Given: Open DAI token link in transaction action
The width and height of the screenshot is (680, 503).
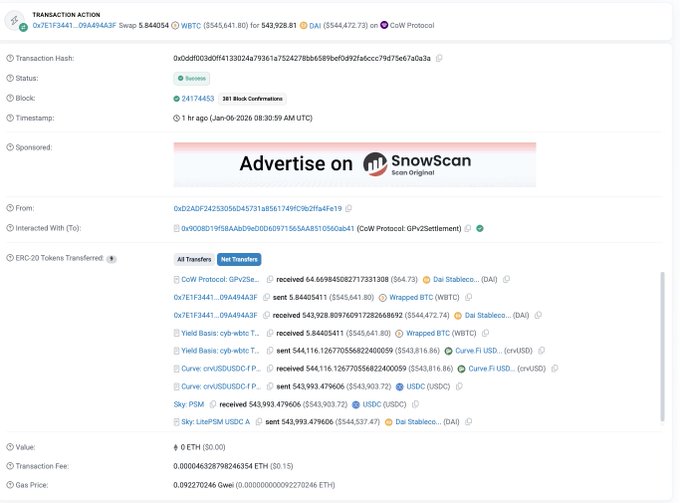Looking at the screenshot, I should pyautogui.click(x=315, y=26).
